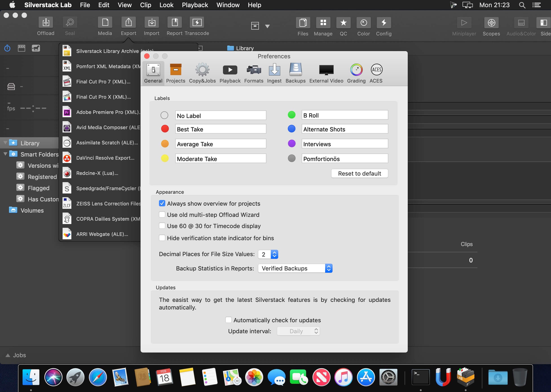Open Decimal Places for File Size dropdown
Viewport: 551px width, 392px height.
click(x=268, y=254)
